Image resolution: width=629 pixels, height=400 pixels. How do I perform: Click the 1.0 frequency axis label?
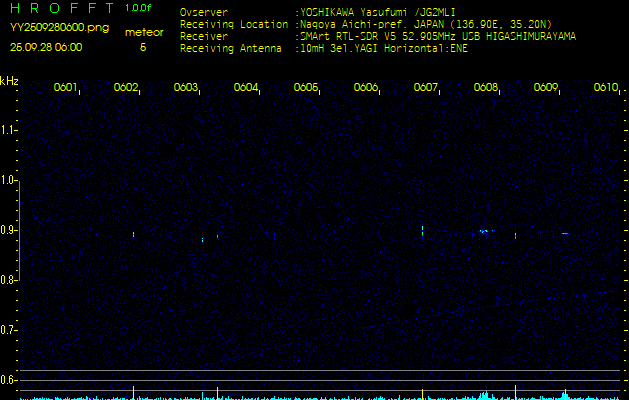pos(8,180)
